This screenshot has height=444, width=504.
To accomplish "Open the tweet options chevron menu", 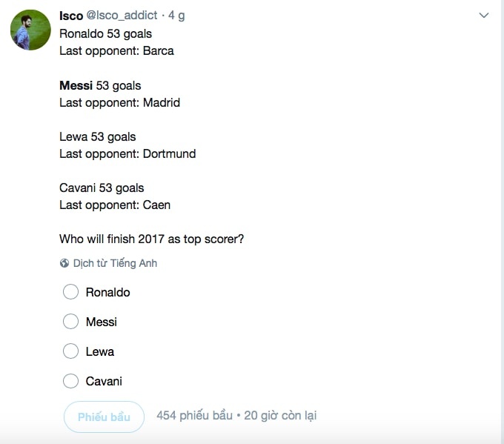I will coord(484,15).
